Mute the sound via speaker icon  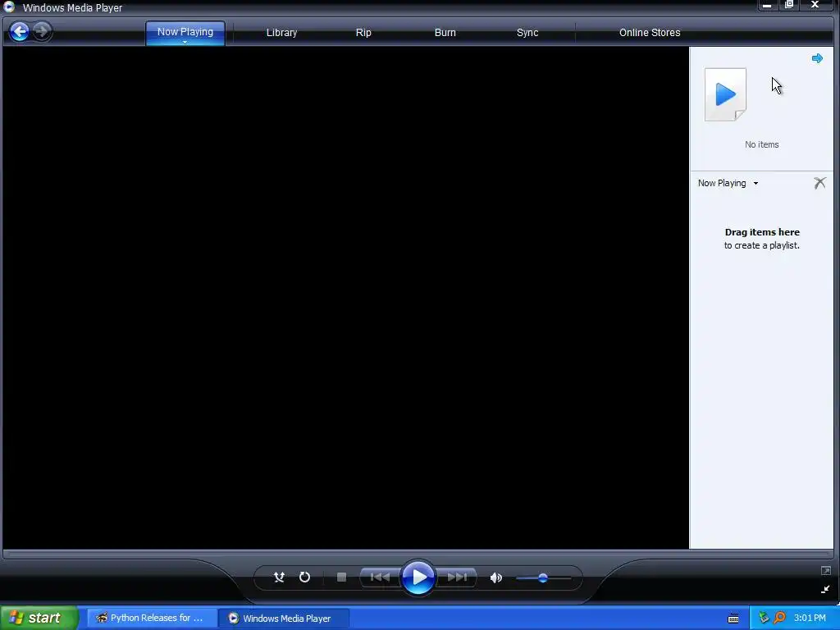point(496,577)
